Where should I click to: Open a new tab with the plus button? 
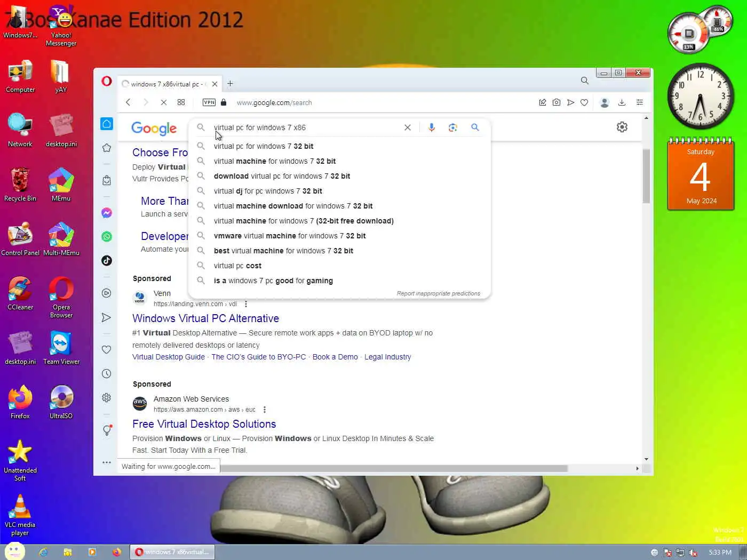point(230,84)
